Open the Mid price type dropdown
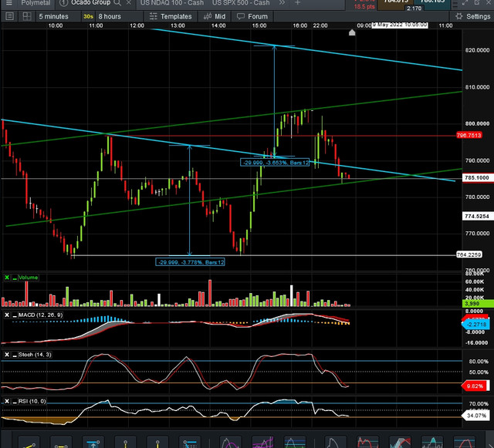Viewport: 494px width, 448px height. pyautogui.click(x=215, y=16)
